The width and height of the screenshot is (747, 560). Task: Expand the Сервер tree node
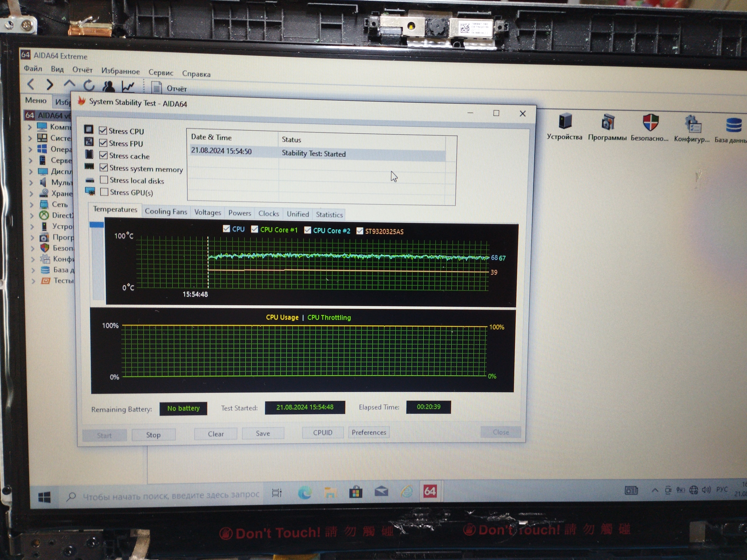31,160
